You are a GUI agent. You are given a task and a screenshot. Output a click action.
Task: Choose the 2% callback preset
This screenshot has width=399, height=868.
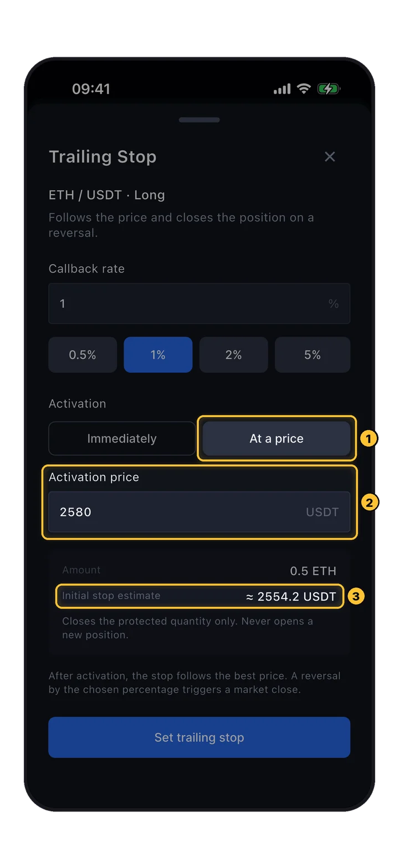(233, 355)
